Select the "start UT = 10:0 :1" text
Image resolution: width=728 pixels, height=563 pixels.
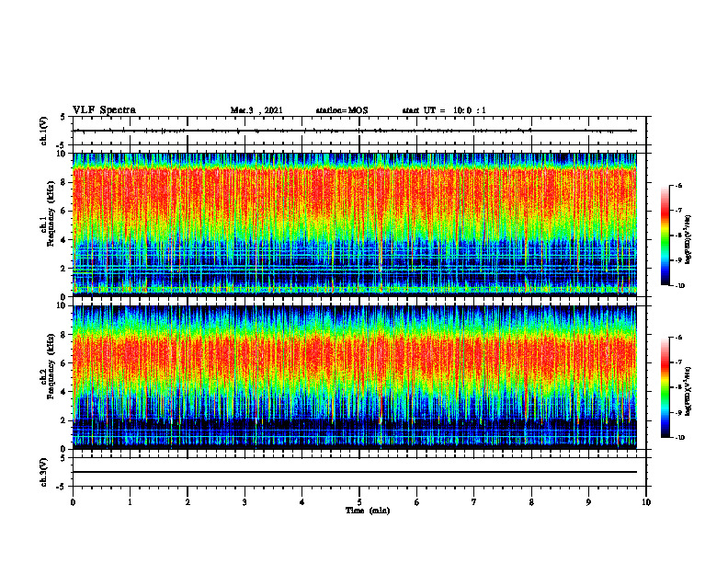pyautogui.click(x=444, y=110)
